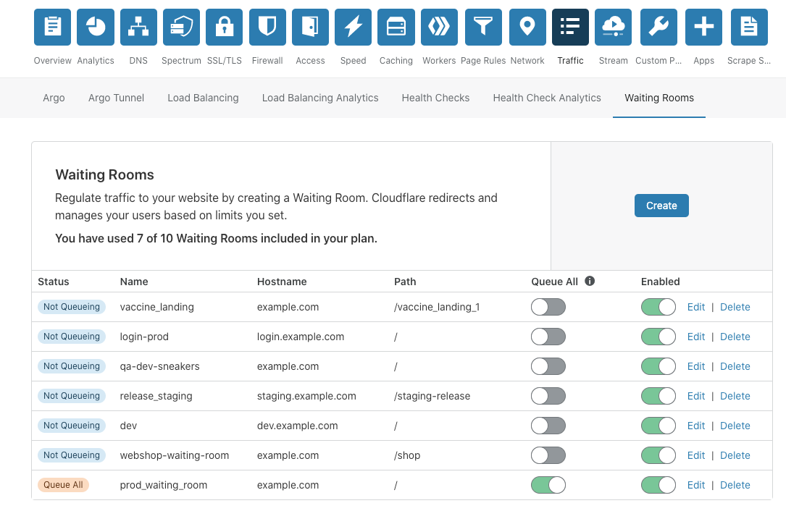
Task: Open the Stream cloud icon
Action: [x=613, y=27]
